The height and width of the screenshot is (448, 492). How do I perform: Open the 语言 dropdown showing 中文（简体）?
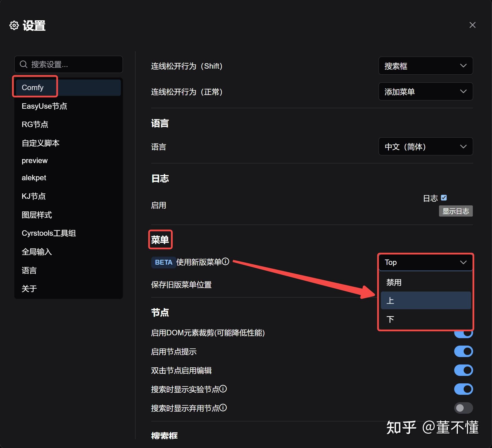tap(426, 146)
